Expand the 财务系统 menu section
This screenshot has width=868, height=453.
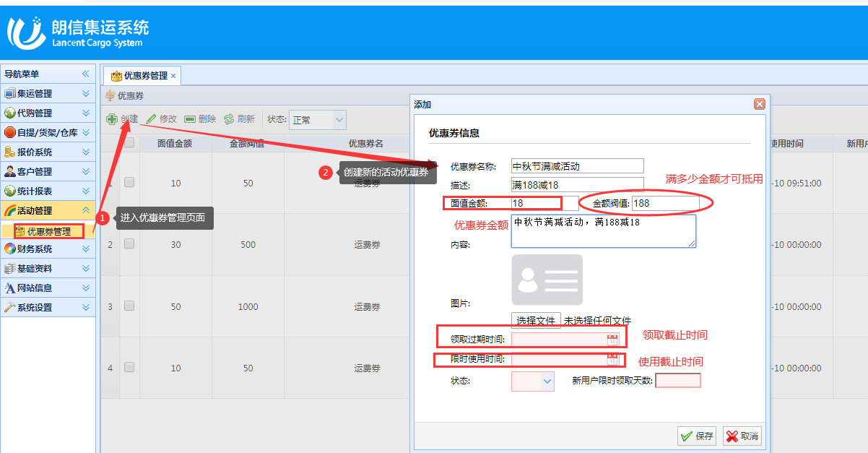[x=86, y=249]
